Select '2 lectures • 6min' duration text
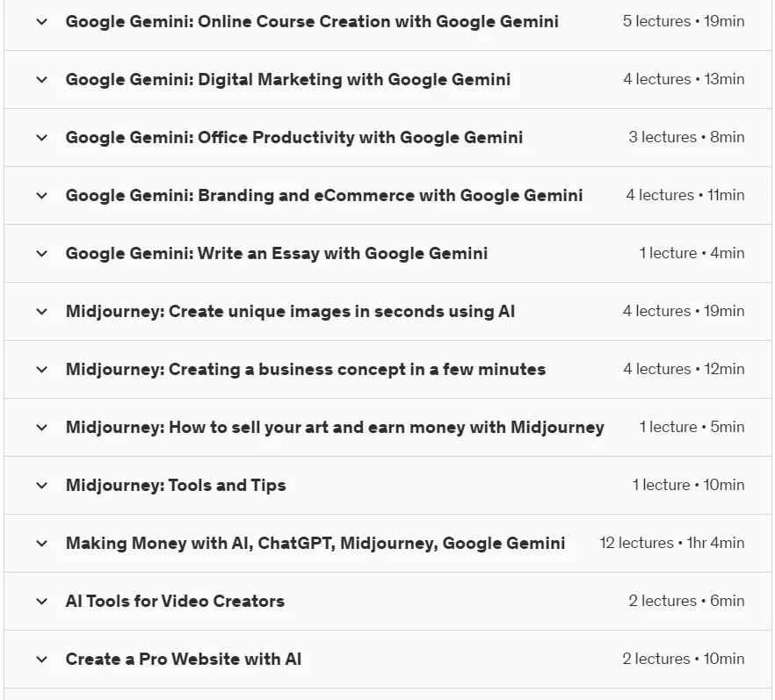The width and height of the screenshot is (775, 700). 686,601
